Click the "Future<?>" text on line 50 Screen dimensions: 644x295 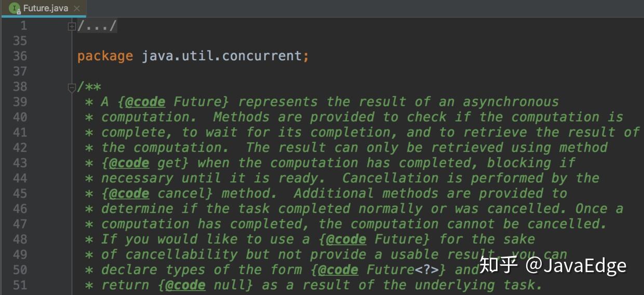coord(406,270)
